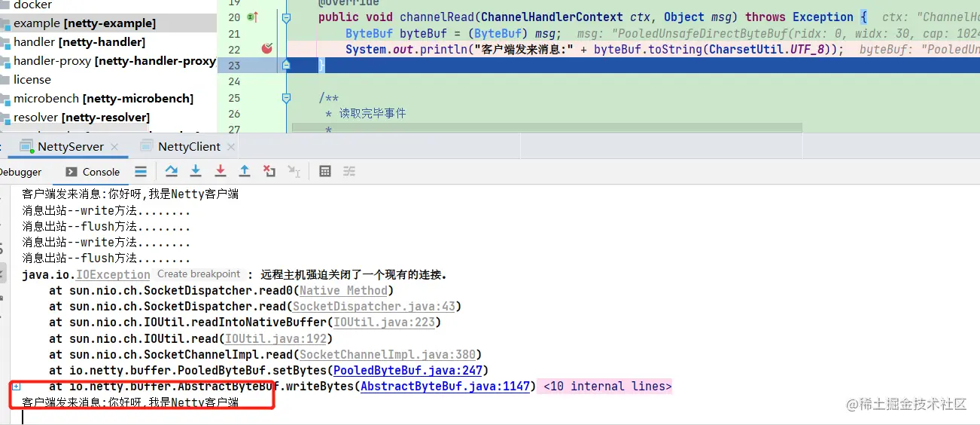This screenshot has height=425, width=980.
Task: Switch to the NettyServer debug tab
Action: click(x=71, y=146)
